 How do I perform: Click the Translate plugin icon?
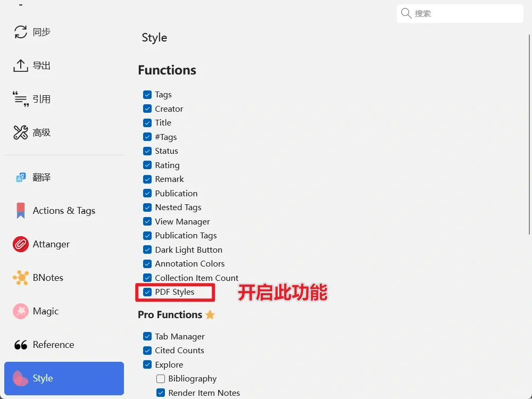pyautogui.click(x=20, y=177)
